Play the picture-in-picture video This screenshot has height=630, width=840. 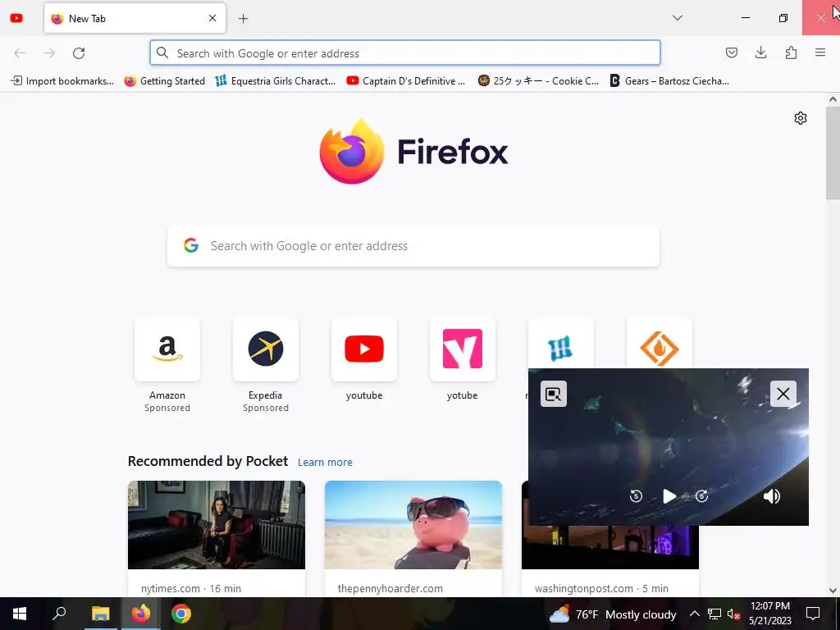[x=669, y=496]
